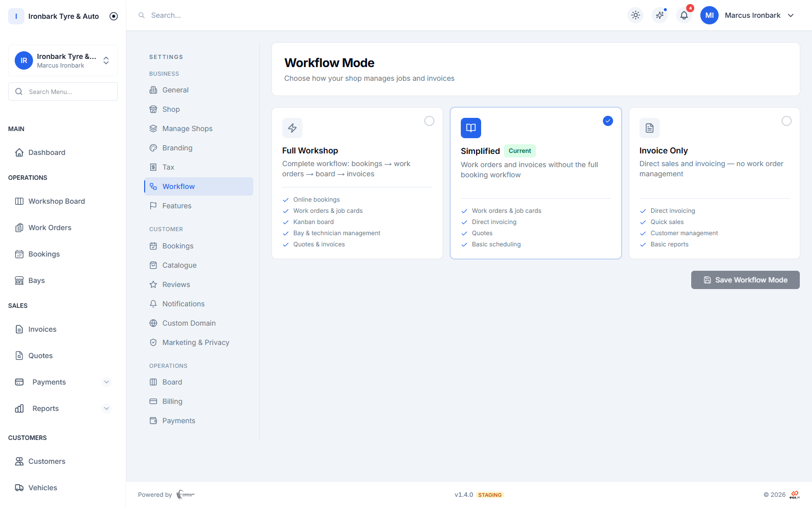This screenshot has width=812, height=508.
Task: Open General settings
Action: [198, 90]
